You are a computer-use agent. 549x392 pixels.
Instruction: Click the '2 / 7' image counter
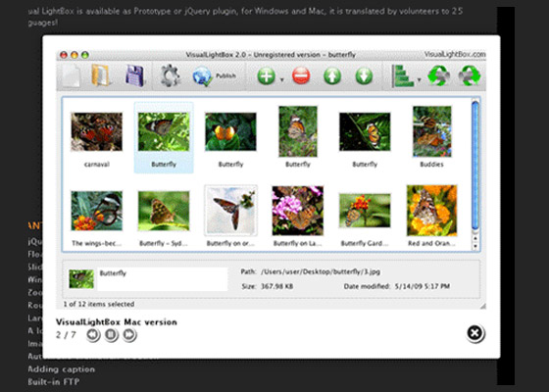click(x=66, y=335)
